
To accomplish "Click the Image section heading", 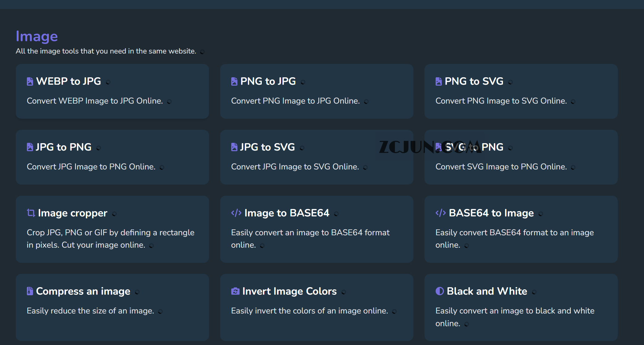I will coord(37,36).
